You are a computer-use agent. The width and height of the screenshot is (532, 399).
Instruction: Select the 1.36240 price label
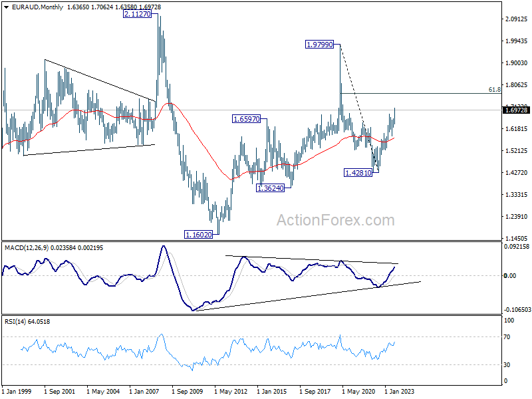tap(271, 188)
